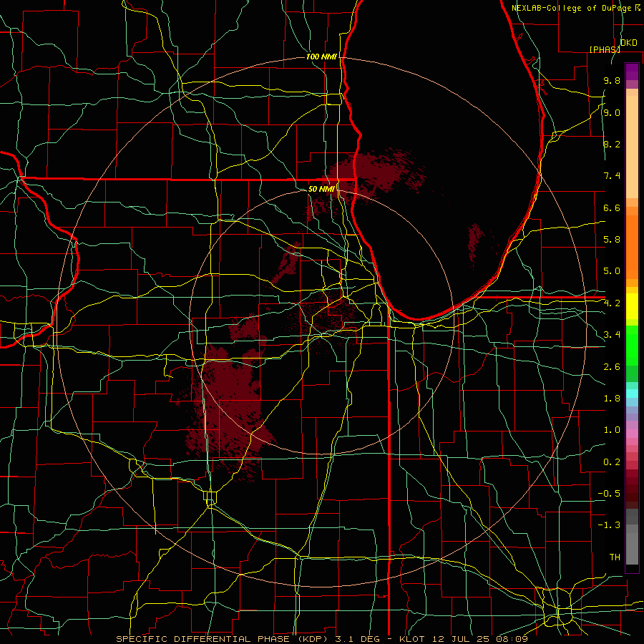
Task: Pick the purple segment of the color bar
Action: (x=632, y=72)
